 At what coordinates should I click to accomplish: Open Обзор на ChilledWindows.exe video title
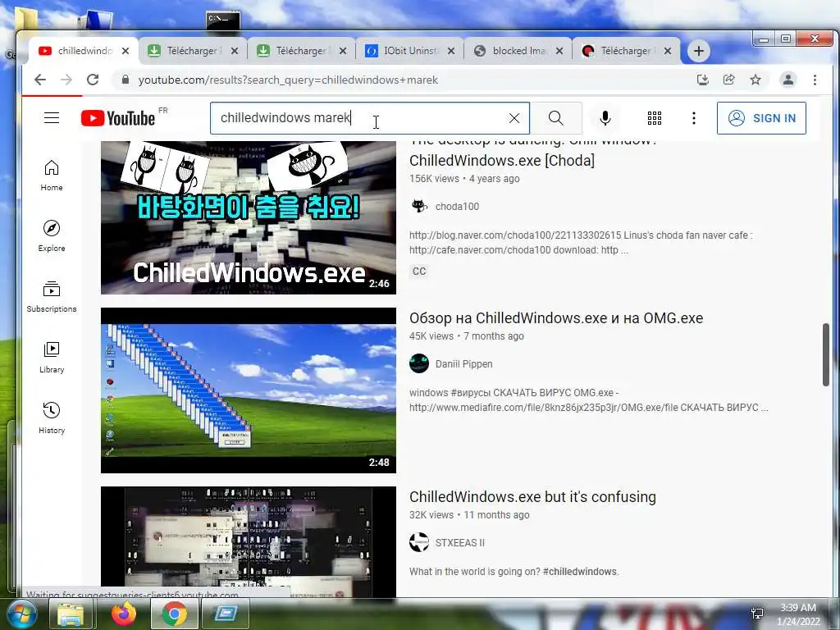pyautogui.click(x=556, y=317)
